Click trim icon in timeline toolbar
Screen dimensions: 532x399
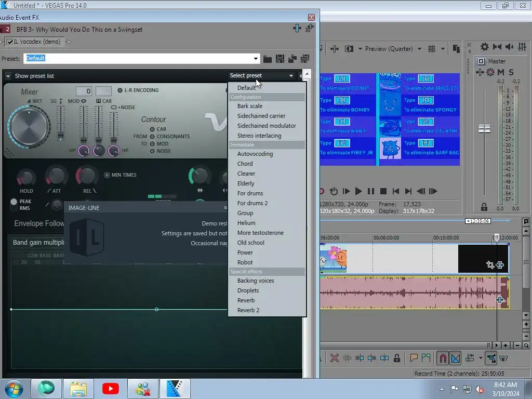(x=347, y=358)
